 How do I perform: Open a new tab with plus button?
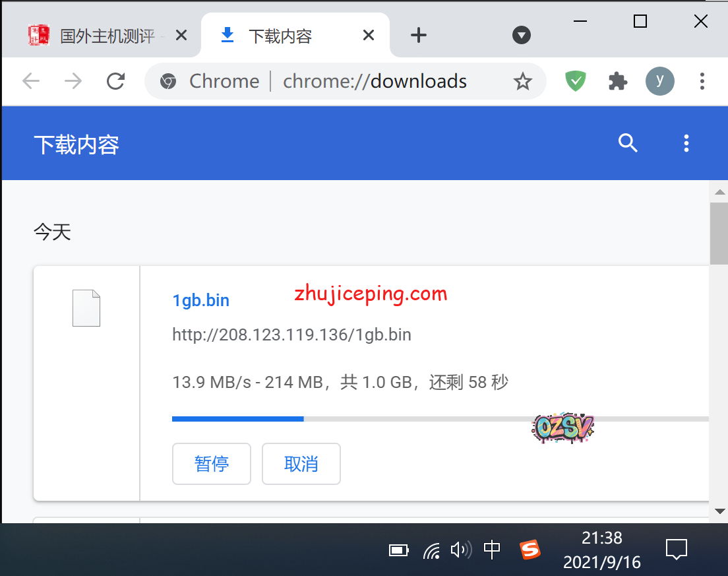418,36
